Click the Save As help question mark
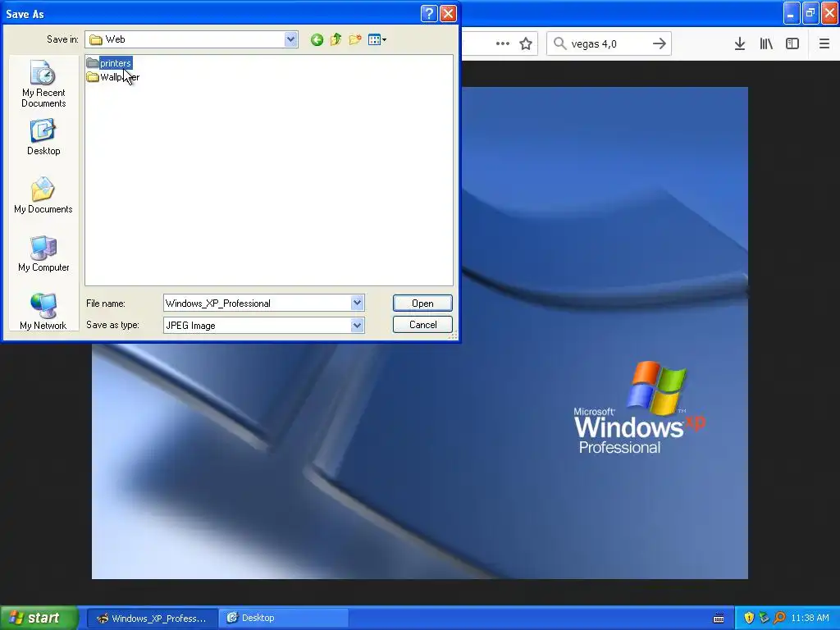 (429, 13)
